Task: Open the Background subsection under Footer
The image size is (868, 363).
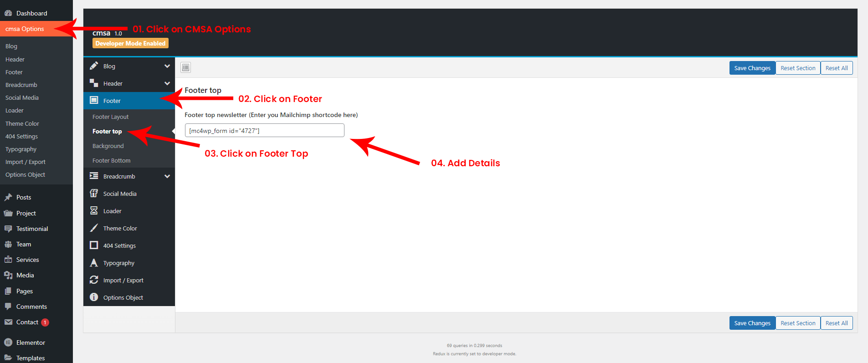Action: coord(108,146)
